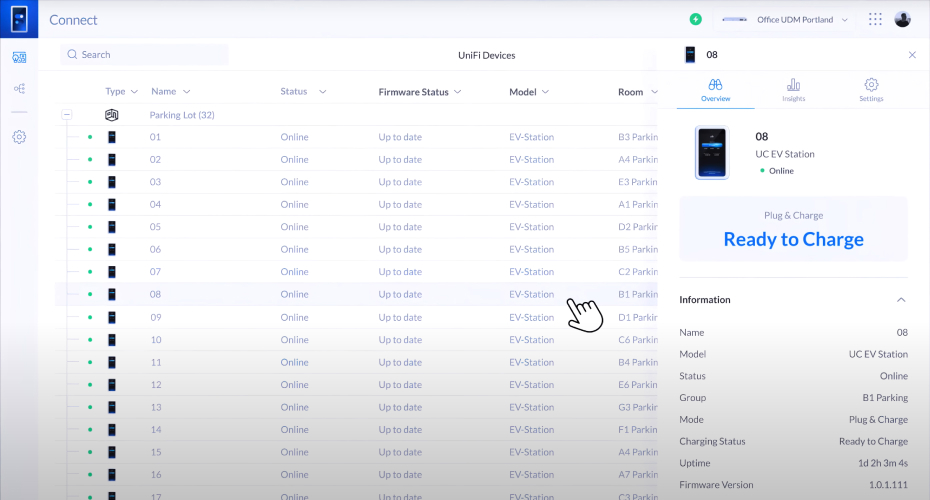
Task: Click Online status in row 02
Action: [x=294, y=160]
